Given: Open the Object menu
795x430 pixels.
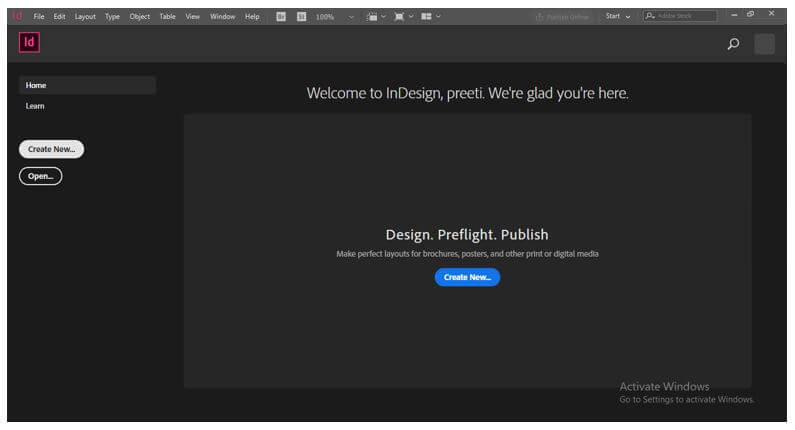Looking at the screenshot, I should (x=139, y=17).
